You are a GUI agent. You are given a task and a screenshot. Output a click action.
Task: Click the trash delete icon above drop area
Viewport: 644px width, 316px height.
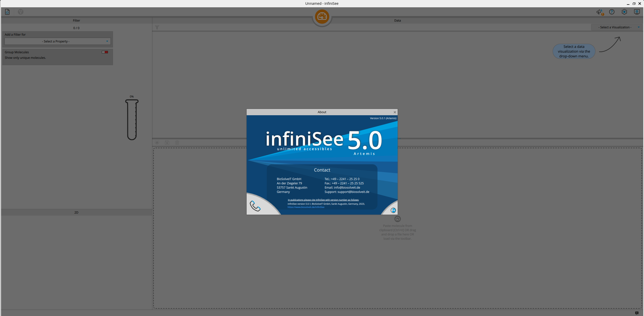177,143
